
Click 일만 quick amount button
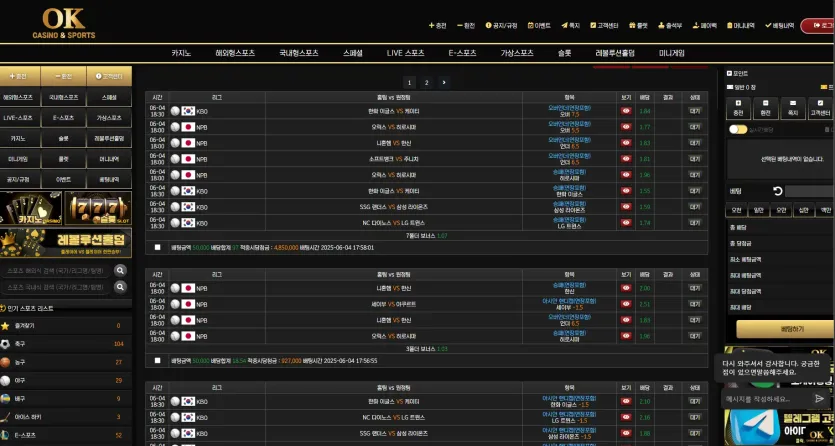[x=758, y=210]
